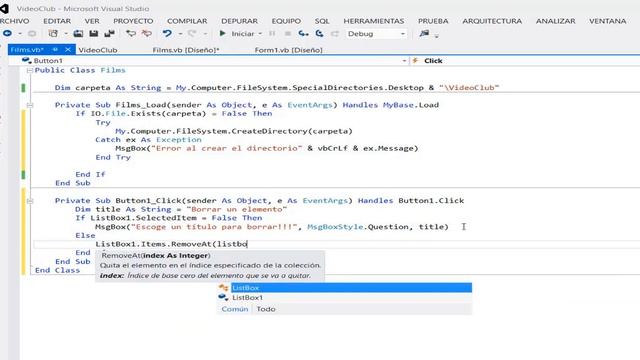Image resolution: width=640 pixels, height=360 pixels.
Task: Click the Click event name in navigation bar
Action: [433, 60]
